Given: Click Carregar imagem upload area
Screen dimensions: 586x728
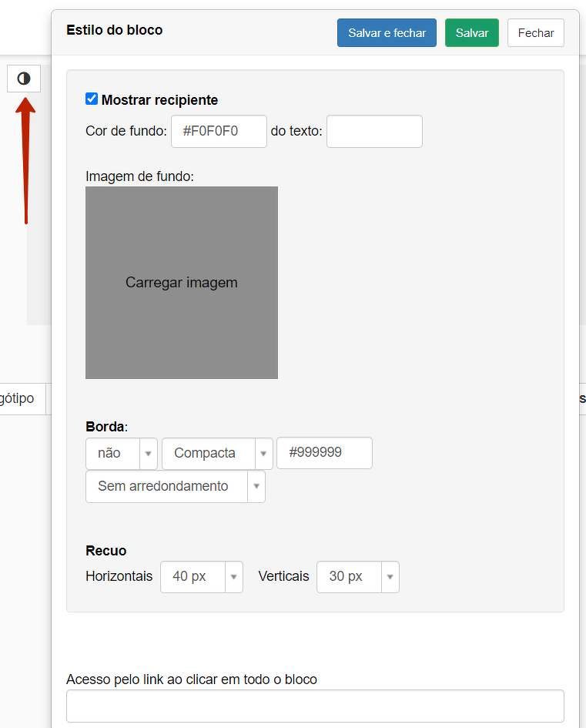Looking at the screenshot, I should tap(182, 283).
